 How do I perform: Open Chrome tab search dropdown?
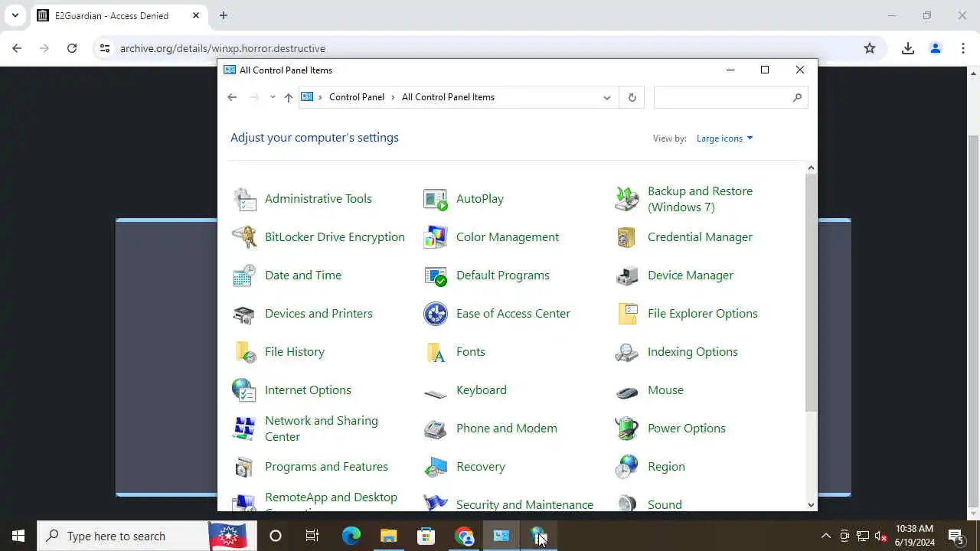click(15, 15)
